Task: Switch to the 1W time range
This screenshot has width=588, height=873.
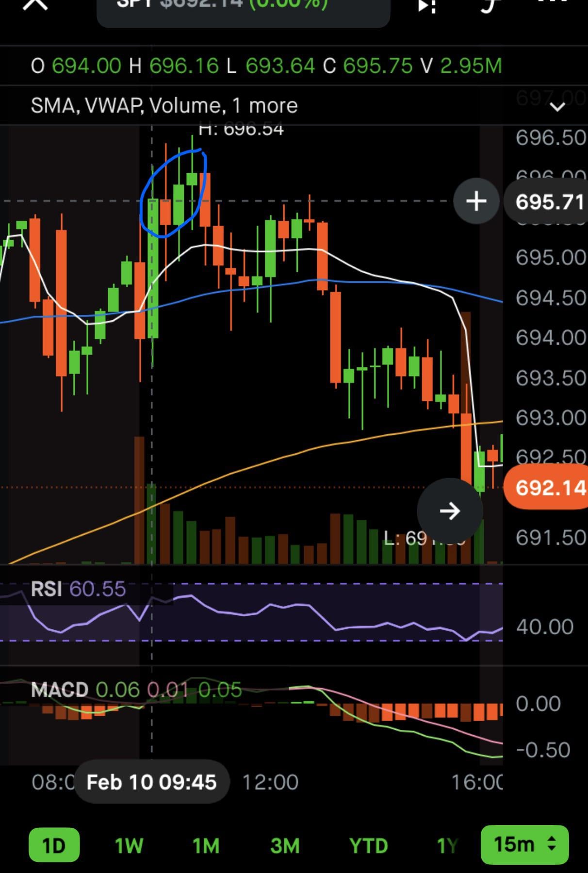Action: (129, 845)
